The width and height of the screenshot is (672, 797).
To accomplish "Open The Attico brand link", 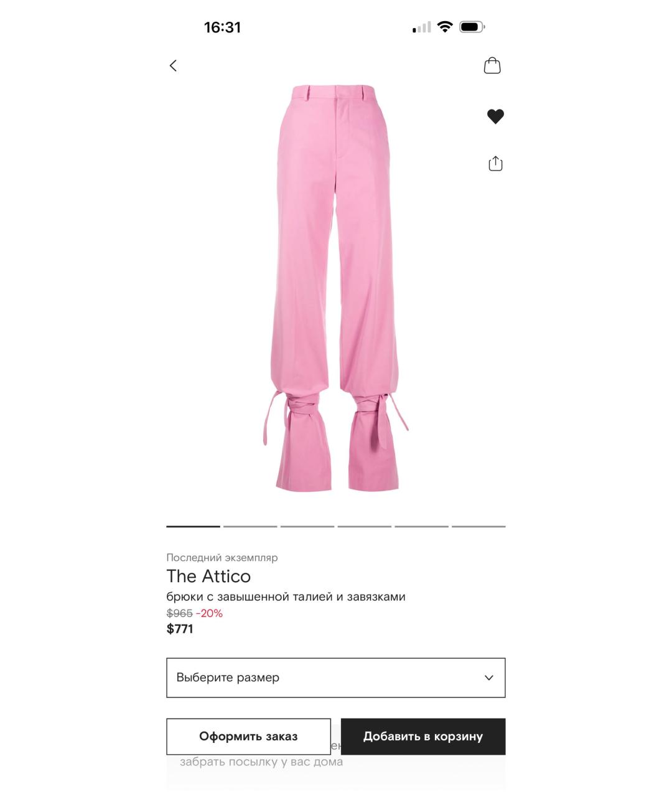I will point(208,576).
